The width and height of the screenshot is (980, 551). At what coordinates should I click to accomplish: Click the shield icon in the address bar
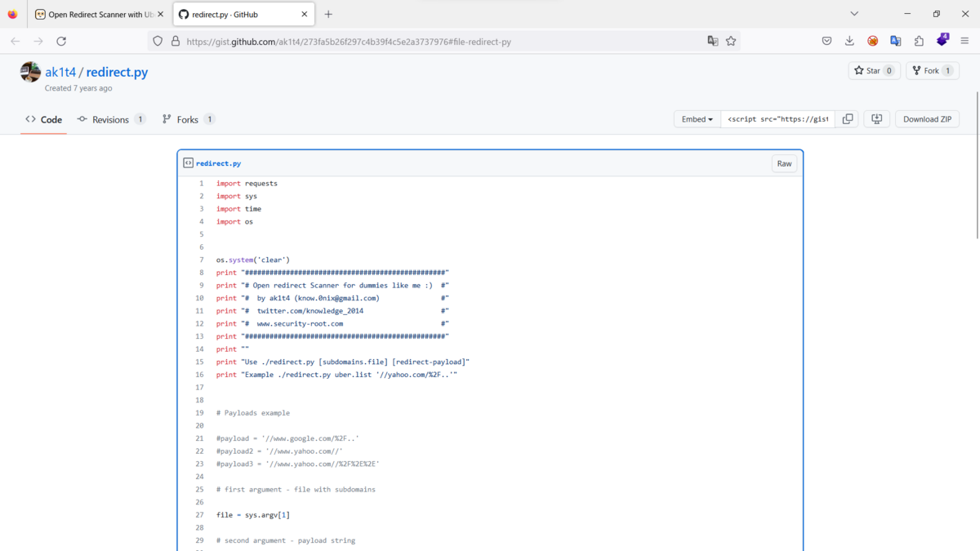tap(156, 41)
